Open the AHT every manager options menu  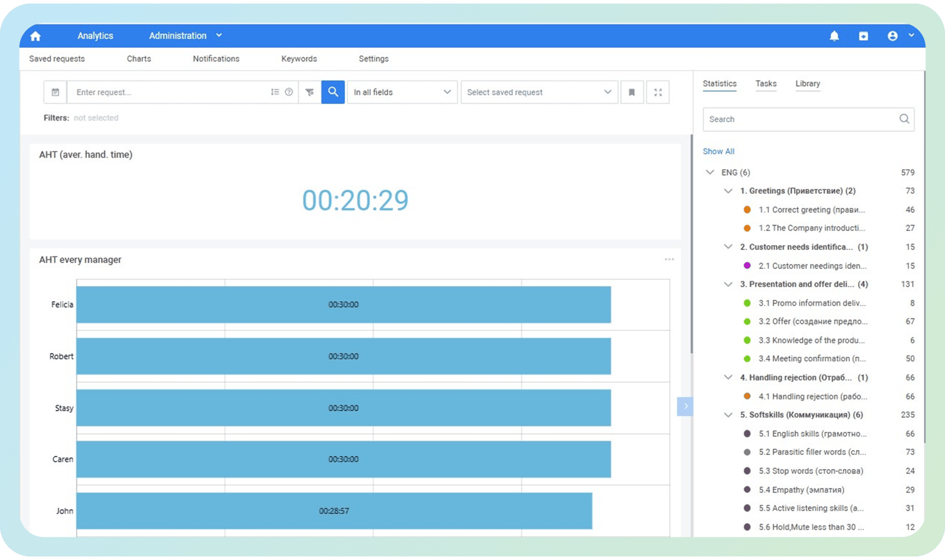coord(669,259)
